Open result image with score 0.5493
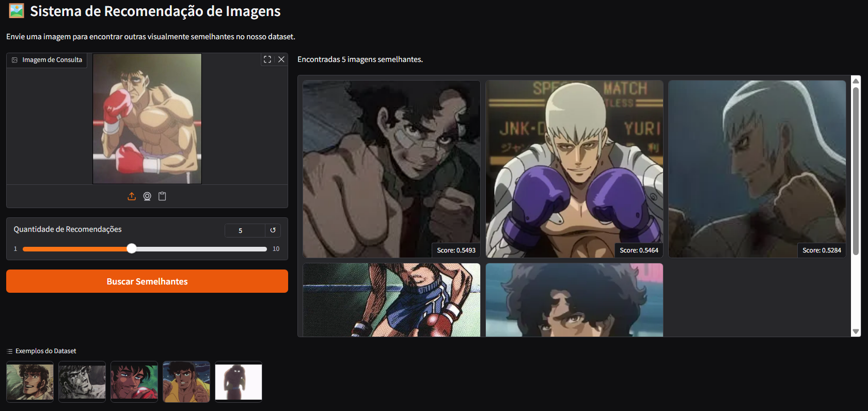 [391, 169]
